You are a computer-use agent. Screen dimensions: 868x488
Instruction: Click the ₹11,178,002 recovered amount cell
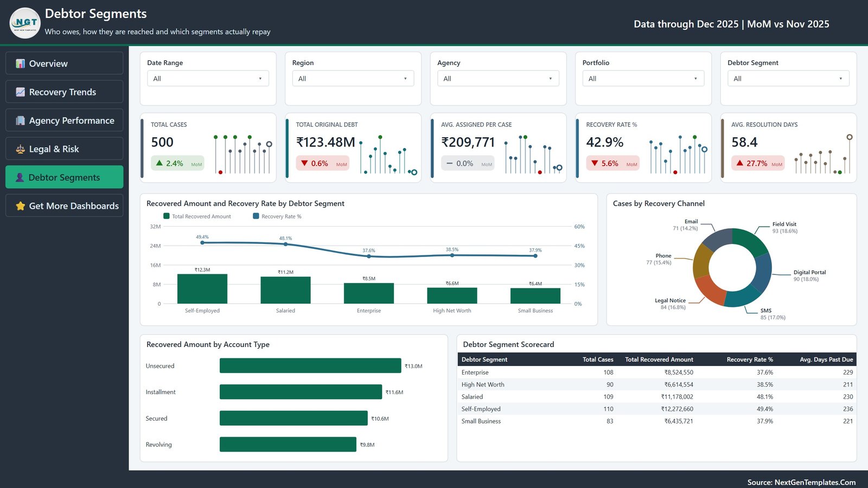[x=676, y=397]
